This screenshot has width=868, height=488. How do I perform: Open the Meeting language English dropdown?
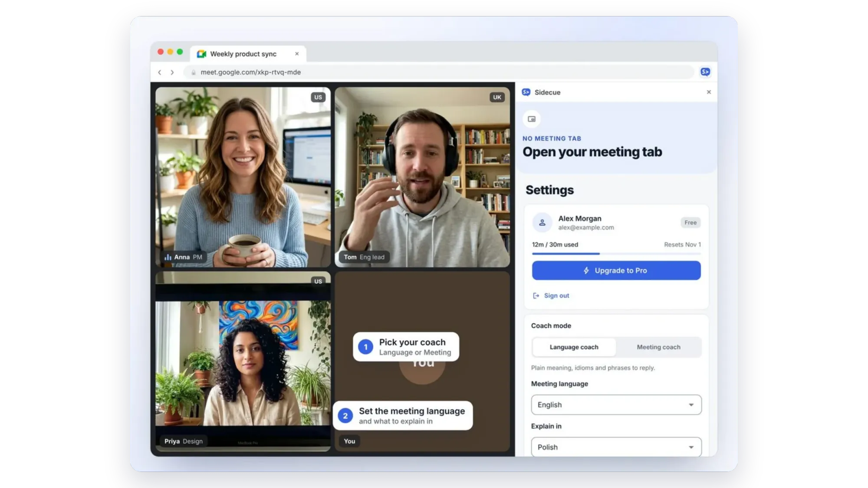tap(616, 405)
